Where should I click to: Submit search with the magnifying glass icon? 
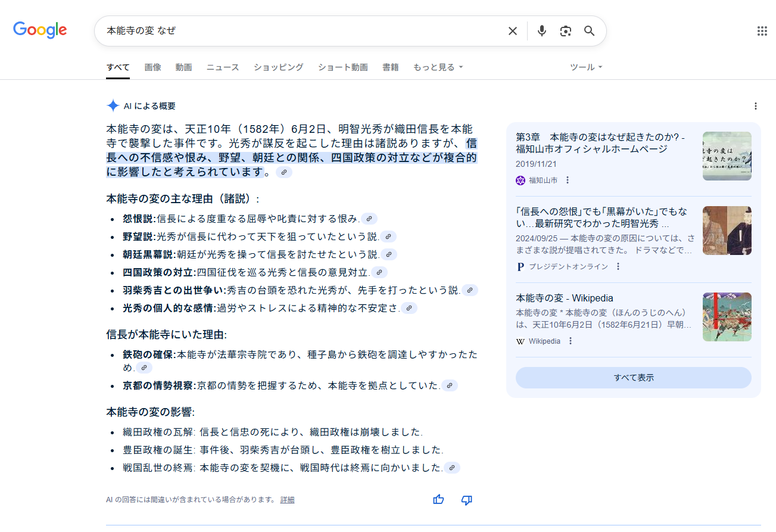click(x=589, y=31)
